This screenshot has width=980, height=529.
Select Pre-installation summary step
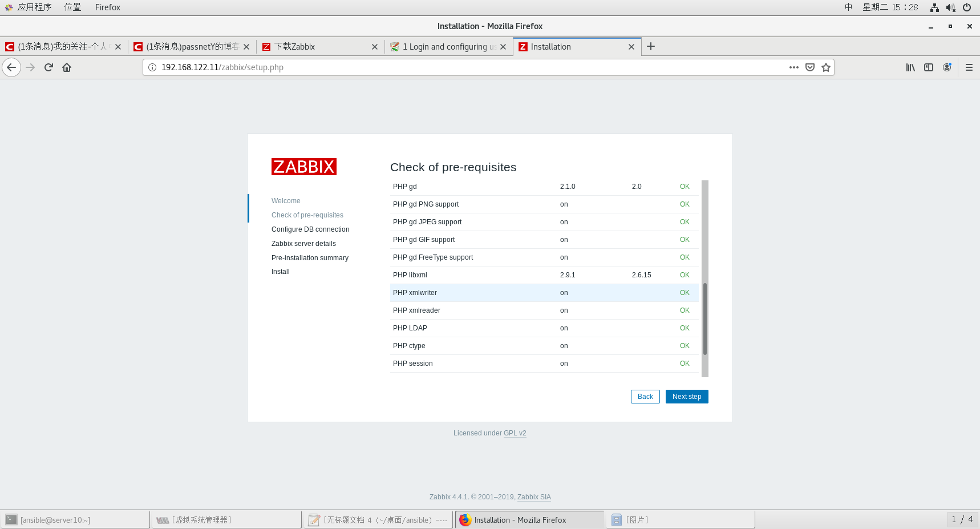tap(310, 258)
